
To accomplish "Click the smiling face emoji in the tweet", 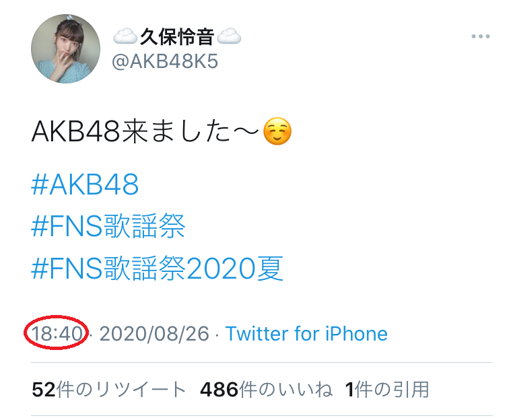I will [x=277, y=131].
